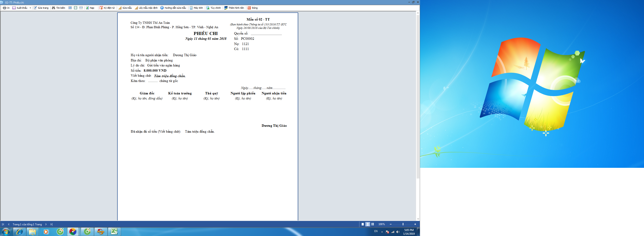Image resolution: width=644 pixels, height=236 pixels.
Task: Click Thêm hình nền background option
Action: point(234,8)
